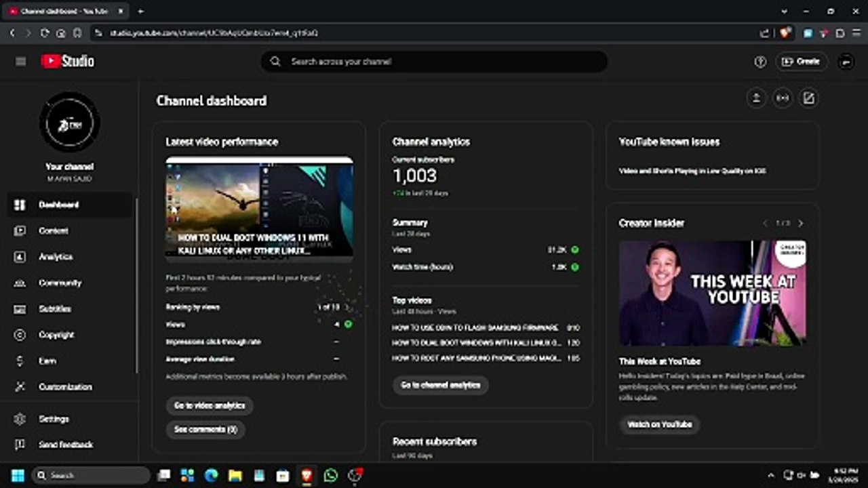The width and height of the screenshot is (868, 488).
Task: Click See comments (0) button
Action: 205,429
